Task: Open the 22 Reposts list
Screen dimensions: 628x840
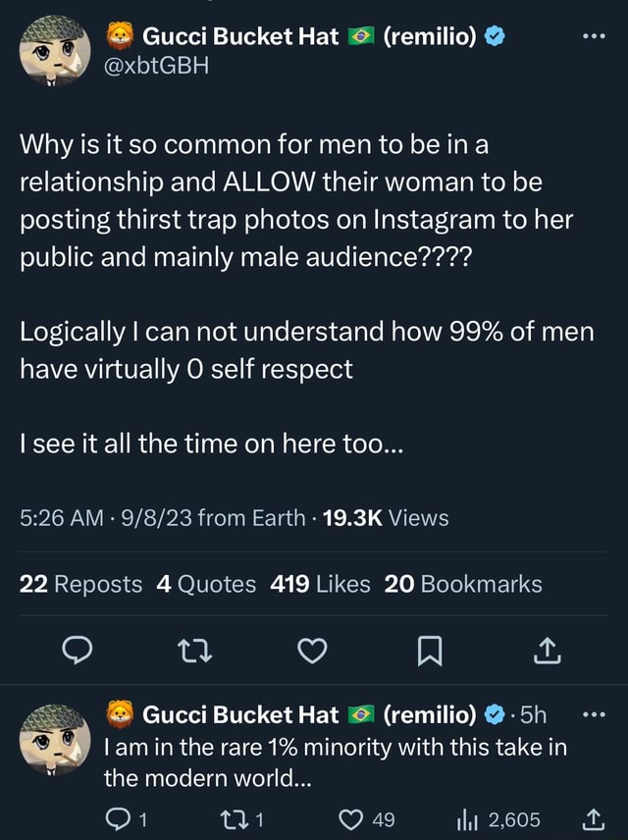Action: pos(81,584)
